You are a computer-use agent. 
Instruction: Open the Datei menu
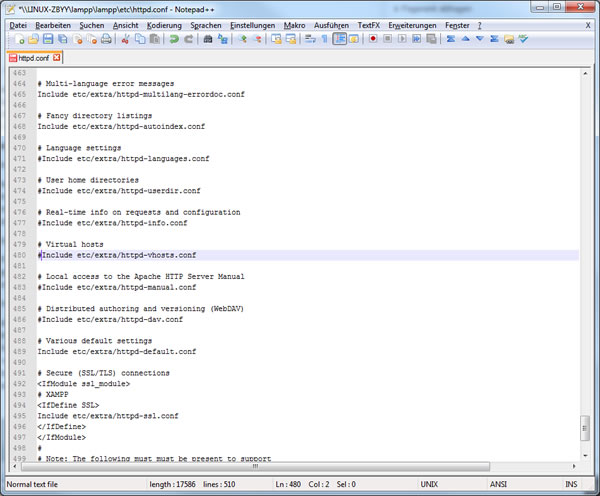click(18, 23)
